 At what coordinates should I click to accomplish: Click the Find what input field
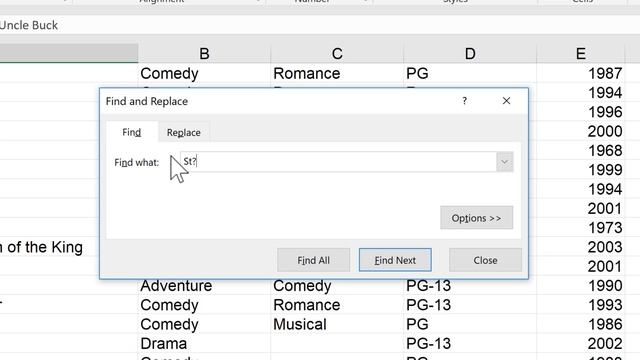click(x=338, y=162)
